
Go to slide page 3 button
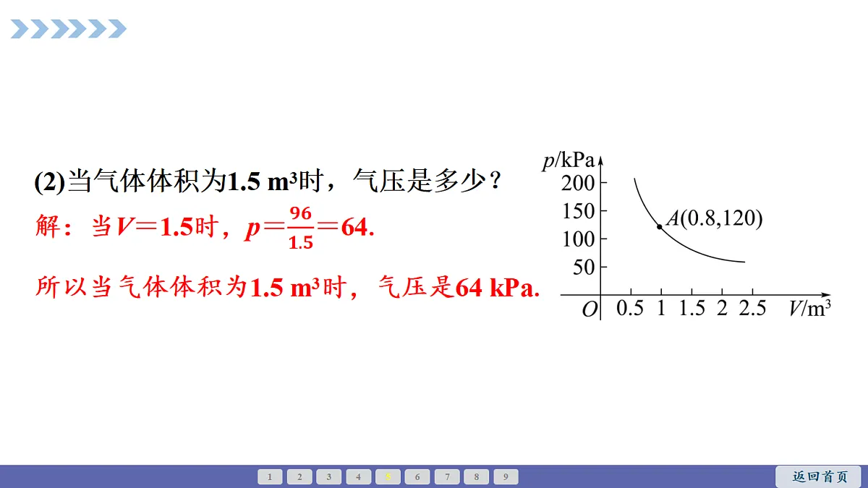point(328,476)
